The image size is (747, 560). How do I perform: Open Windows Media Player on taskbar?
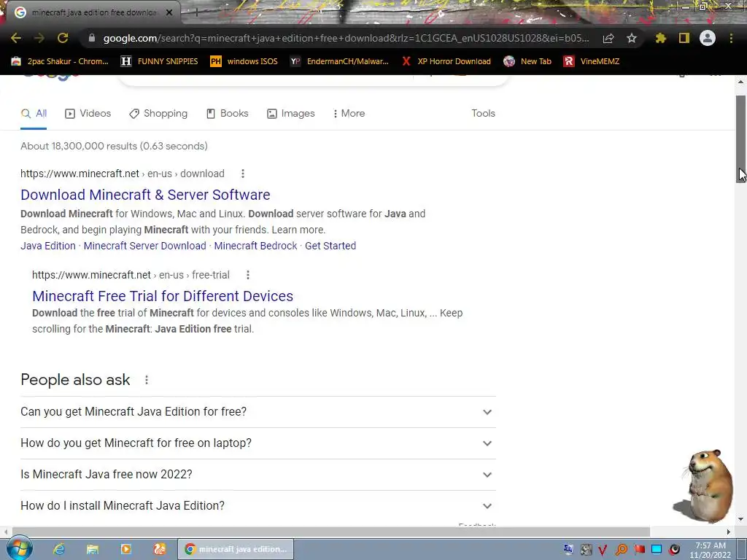126,549
